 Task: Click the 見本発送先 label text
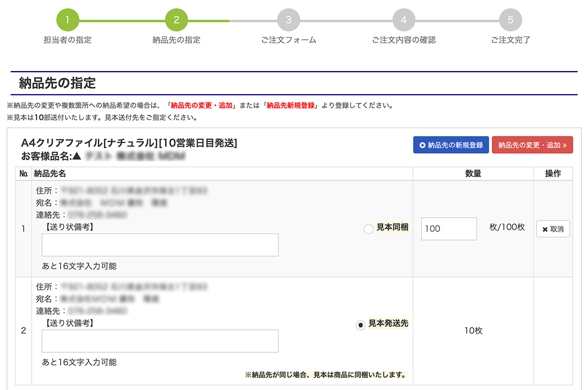(389, 323)
